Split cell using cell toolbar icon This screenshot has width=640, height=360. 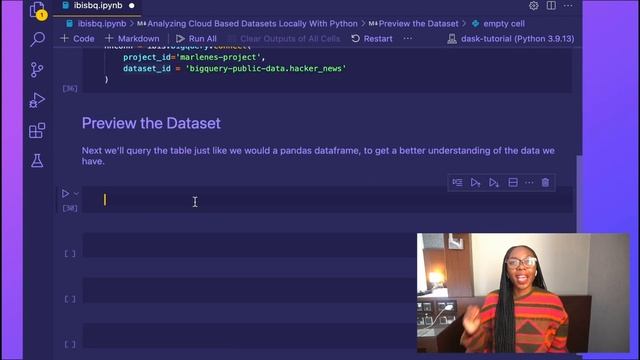[x=513, y=182]
